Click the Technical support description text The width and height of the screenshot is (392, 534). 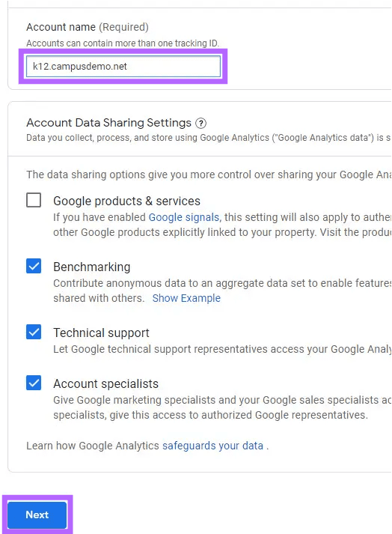click(x=222, y=349)
